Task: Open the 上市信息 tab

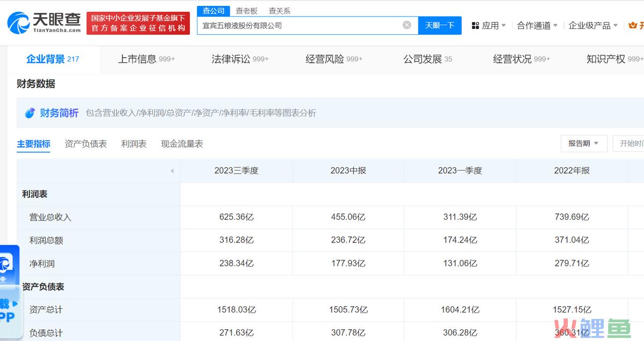Action: point(147,59)
